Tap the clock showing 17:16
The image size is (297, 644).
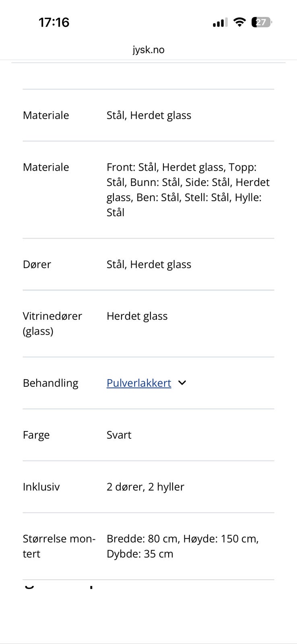[54, 22]
